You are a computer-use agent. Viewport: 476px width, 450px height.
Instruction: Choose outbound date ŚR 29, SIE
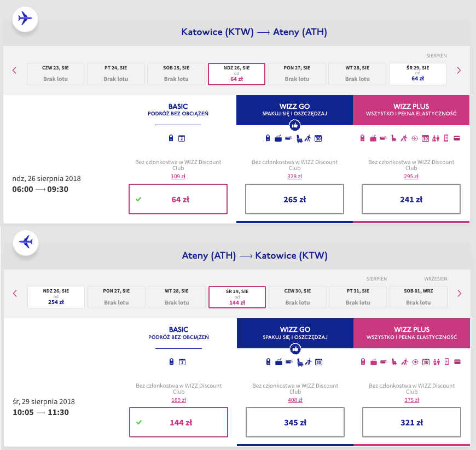click(x=417, y=74)
